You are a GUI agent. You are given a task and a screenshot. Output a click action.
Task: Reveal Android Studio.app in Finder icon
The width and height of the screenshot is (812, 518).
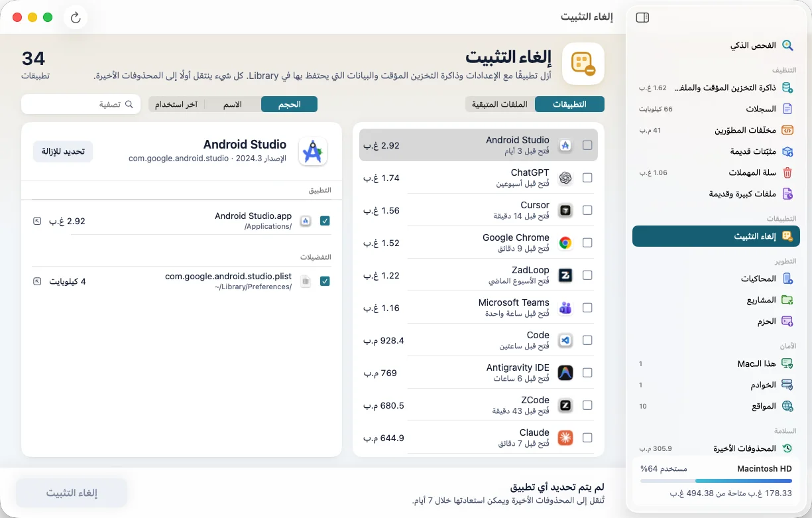37,221
